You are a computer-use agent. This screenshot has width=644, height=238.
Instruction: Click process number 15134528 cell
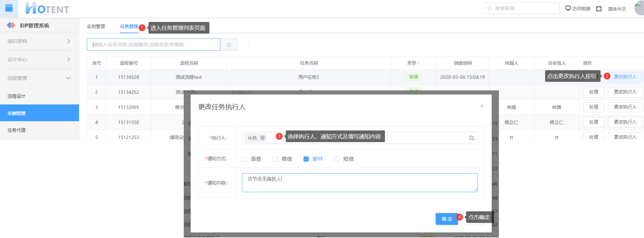(128, 77)
